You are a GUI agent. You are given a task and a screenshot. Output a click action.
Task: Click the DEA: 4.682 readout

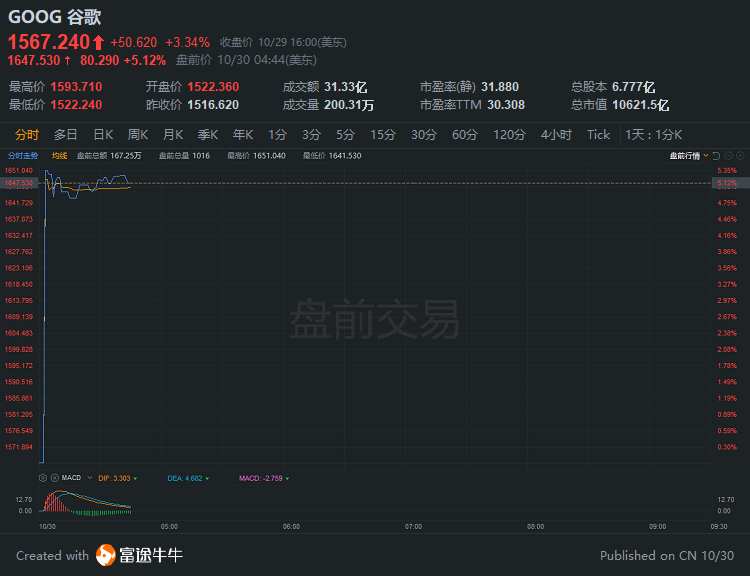coord(185,478)
